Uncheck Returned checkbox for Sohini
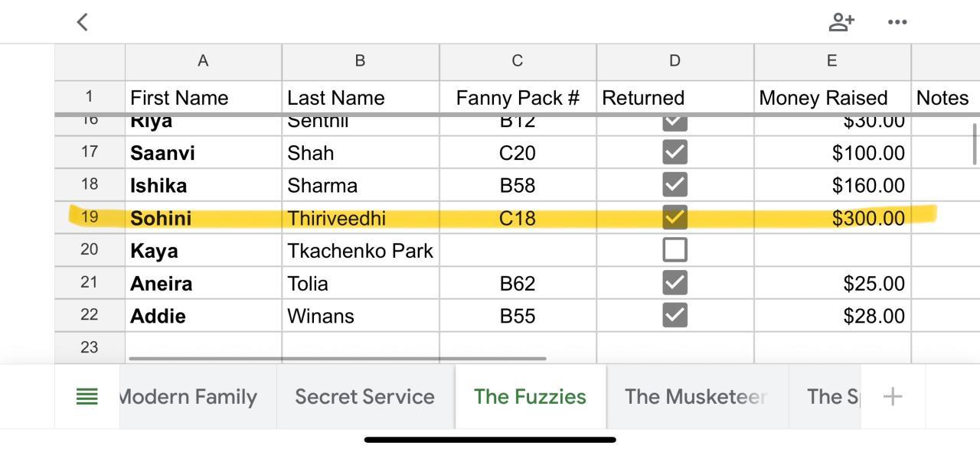The width and height of the screenshot is (980, 452). (x=675, y=218)
